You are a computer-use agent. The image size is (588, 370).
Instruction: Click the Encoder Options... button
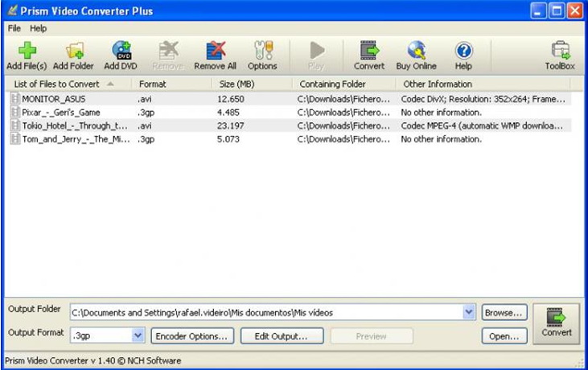click(192, 336)
